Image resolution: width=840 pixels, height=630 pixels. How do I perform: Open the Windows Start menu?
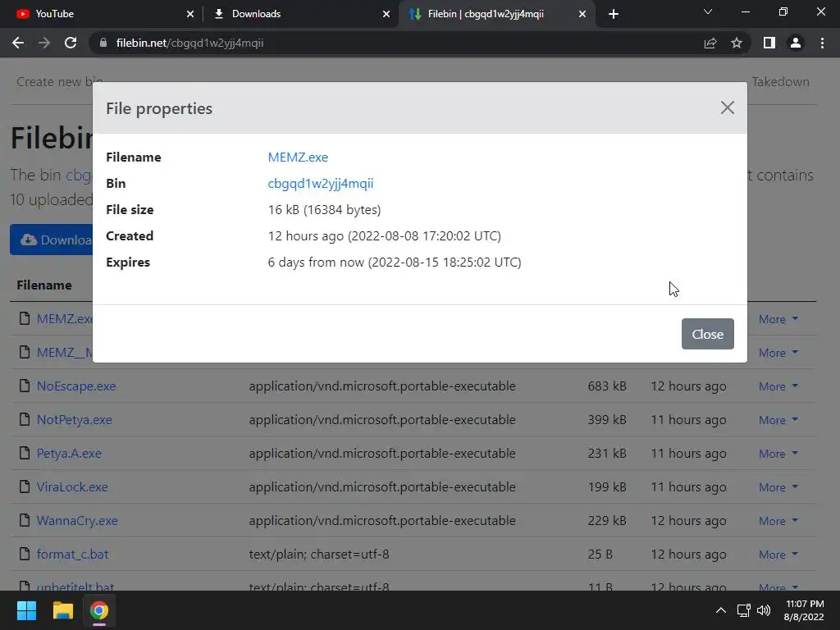[26, 610]
